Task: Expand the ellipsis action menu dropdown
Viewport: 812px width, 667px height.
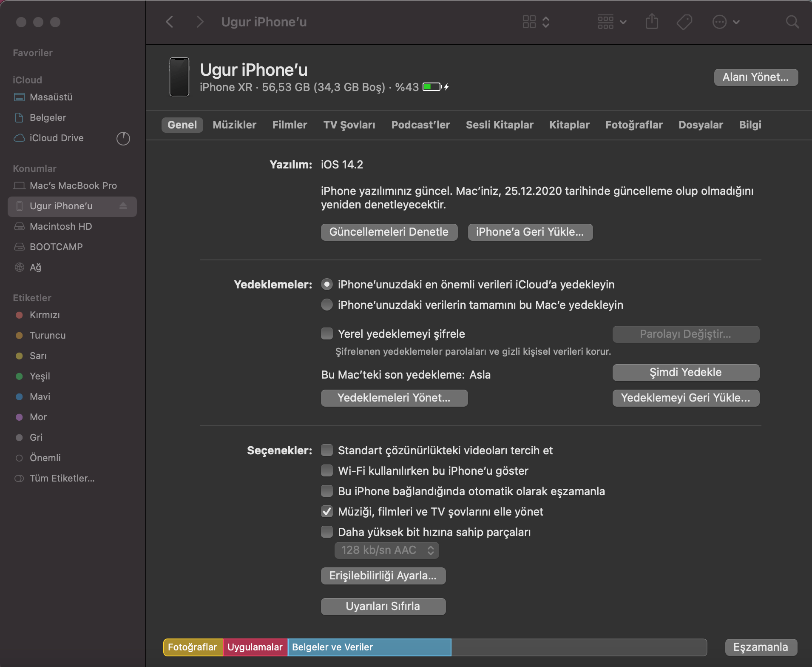Action: coord(726,22)
